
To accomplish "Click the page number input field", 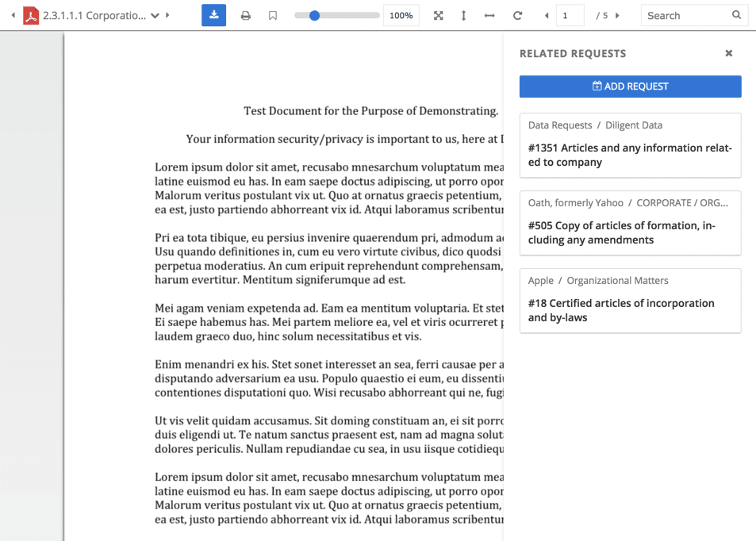I will (x=570, y=16).
